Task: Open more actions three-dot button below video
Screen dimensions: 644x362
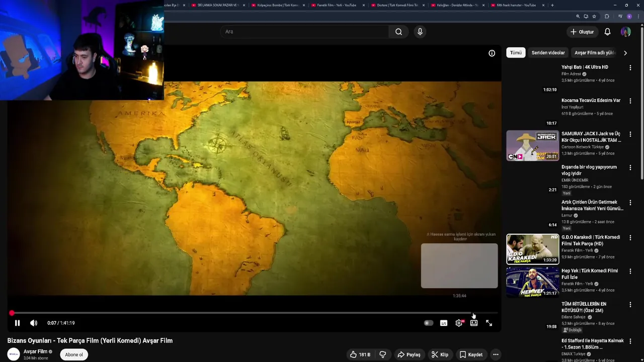Action: click(x=496, y=354)
